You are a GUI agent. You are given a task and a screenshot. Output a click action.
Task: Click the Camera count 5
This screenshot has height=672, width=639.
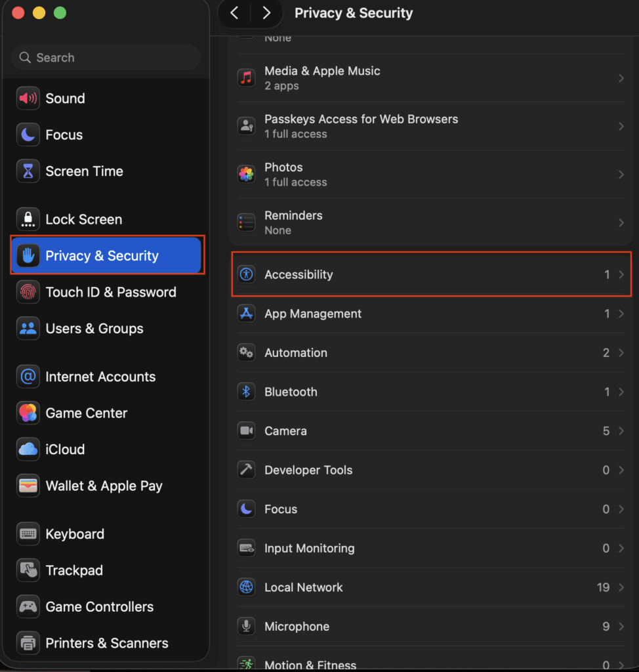[606, 430]
